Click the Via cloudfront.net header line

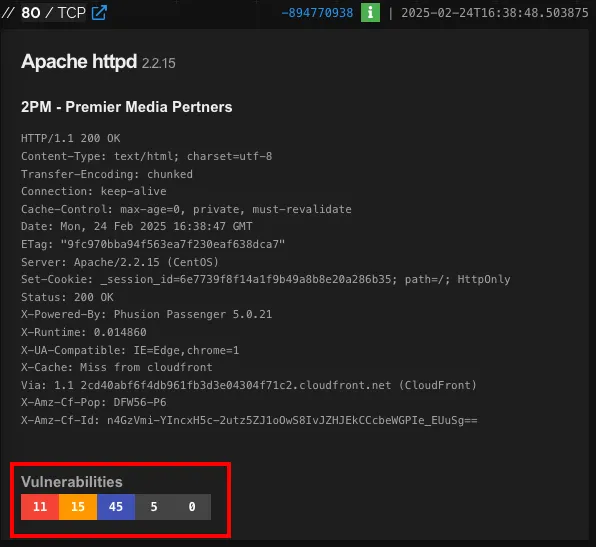coord(249,385)
